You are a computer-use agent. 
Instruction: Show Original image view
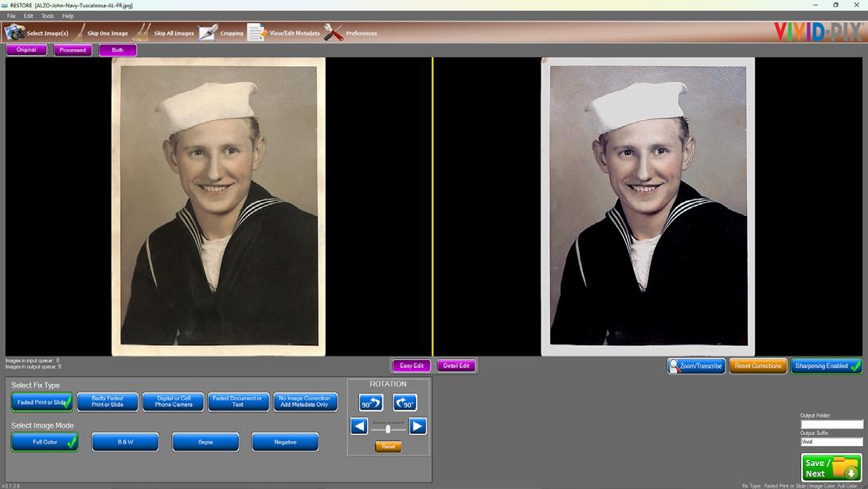click(26, 50)
